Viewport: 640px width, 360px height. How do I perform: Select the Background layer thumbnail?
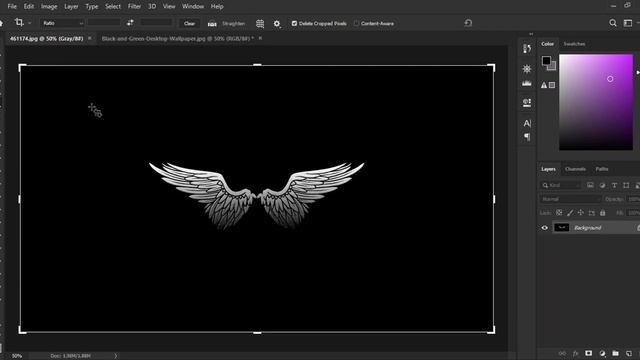561,228
